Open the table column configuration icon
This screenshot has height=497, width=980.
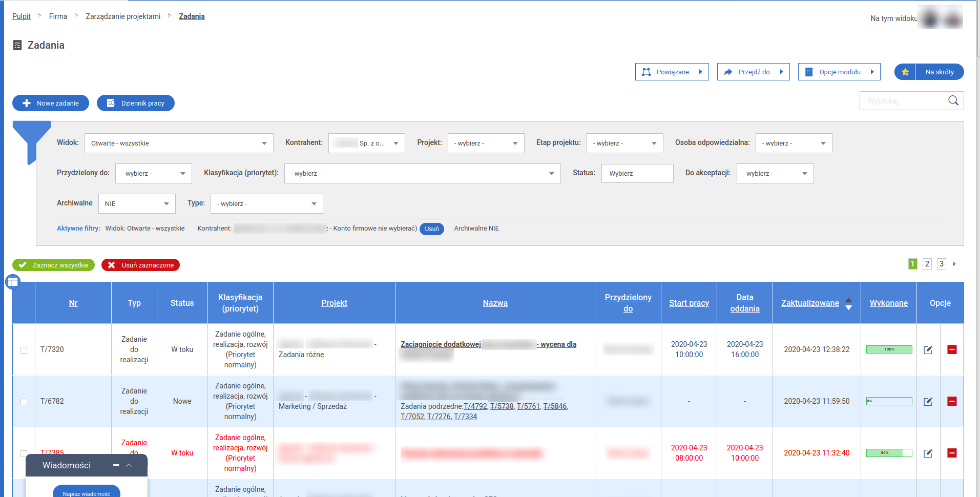coord(13,281)
